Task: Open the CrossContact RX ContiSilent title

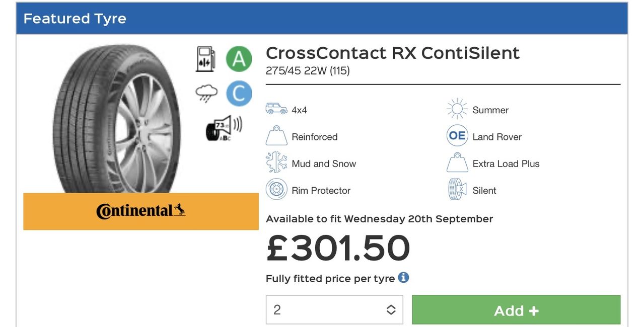Action: 393,52
